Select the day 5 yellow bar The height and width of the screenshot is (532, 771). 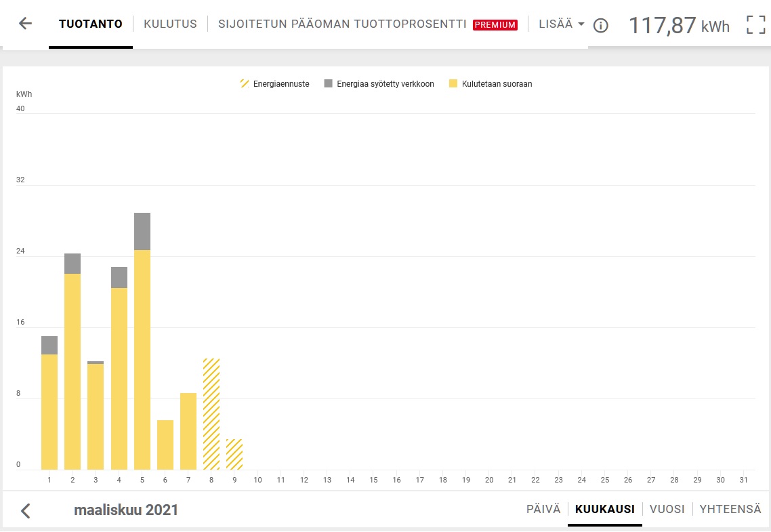[x=142, y=360]
